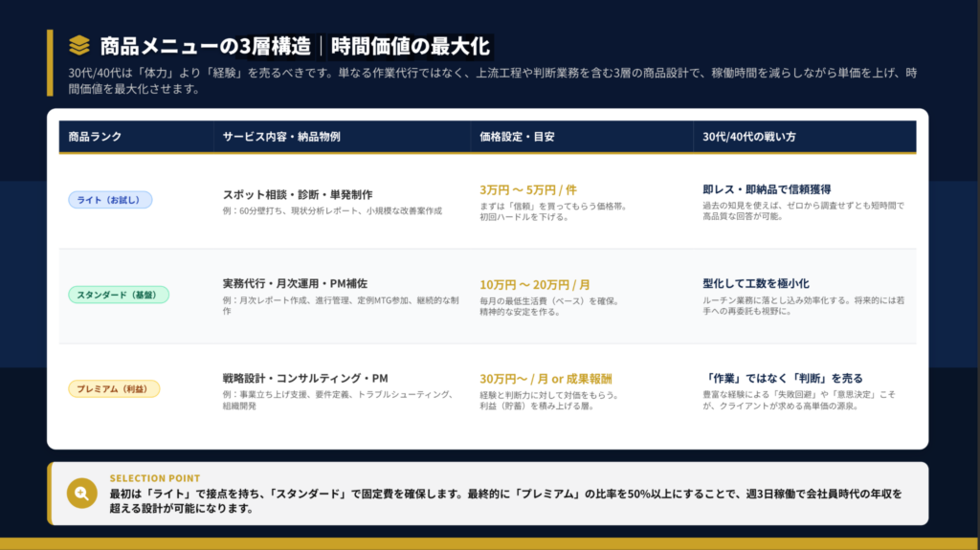Click the 商品ランク column header

click(95, 137)
